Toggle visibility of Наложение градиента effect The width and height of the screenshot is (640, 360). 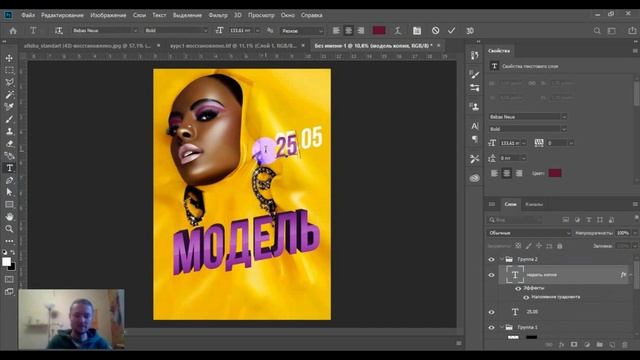(x=526, y=297)
